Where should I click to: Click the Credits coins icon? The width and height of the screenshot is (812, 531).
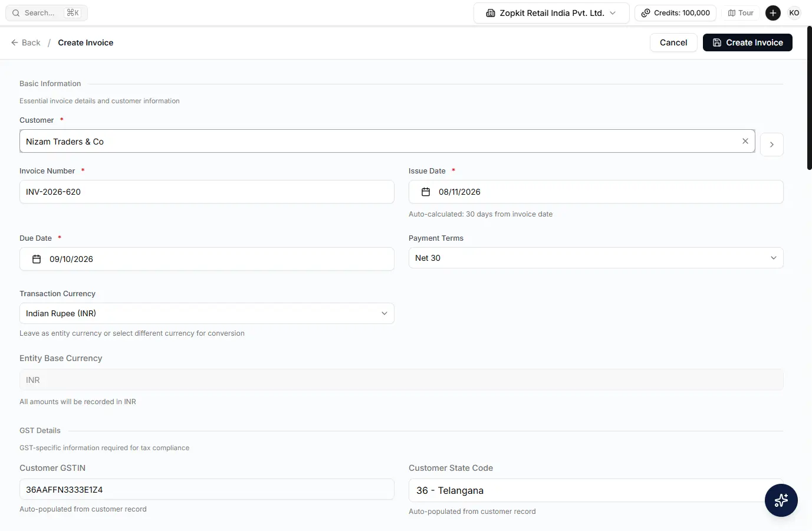(x=646, y=13)
